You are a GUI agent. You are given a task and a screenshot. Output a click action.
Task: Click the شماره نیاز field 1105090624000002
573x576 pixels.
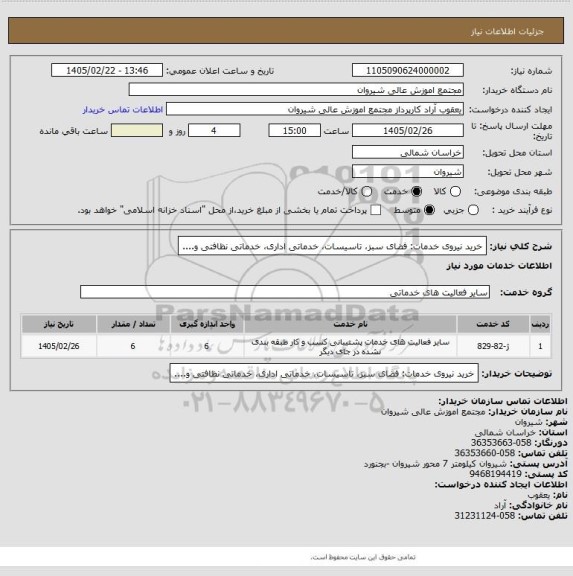pos(408,70)
